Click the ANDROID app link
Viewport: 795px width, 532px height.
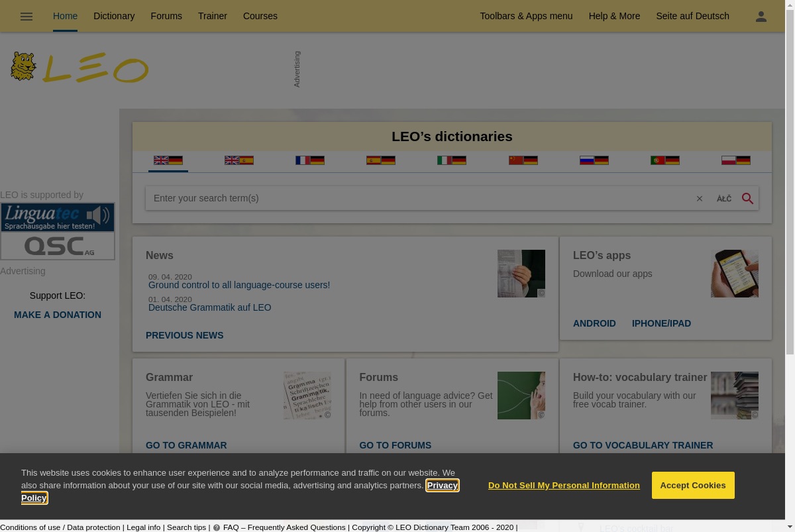point(594,323)
